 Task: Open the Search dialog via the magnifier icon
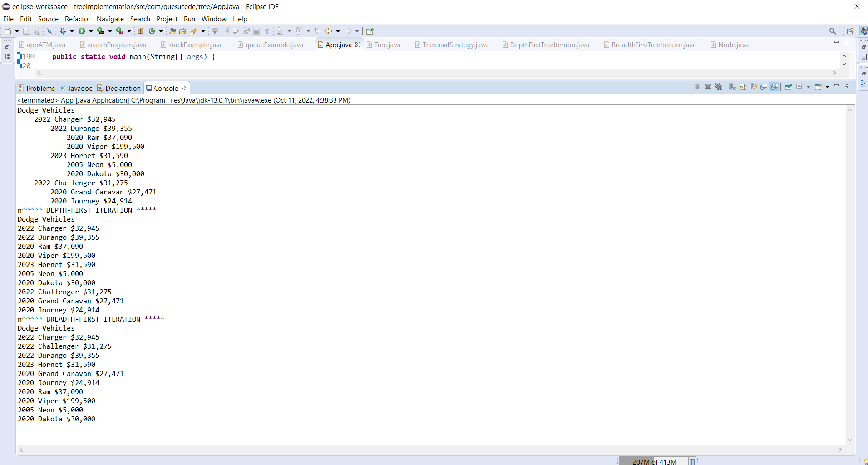(833, 31)
